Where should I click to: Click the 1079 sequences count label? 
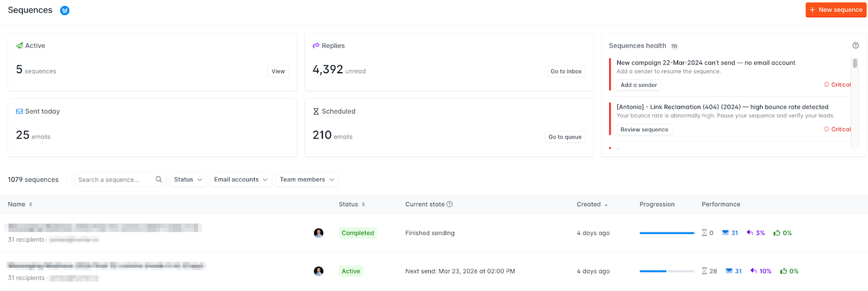33,180
